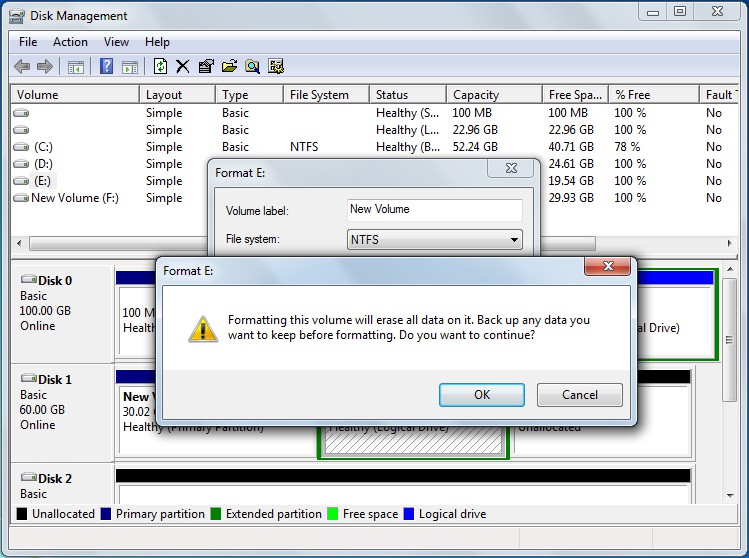Click the Disk Management title bar icon
The height and width of the screenshot is (558, 749).
(17, 17)
